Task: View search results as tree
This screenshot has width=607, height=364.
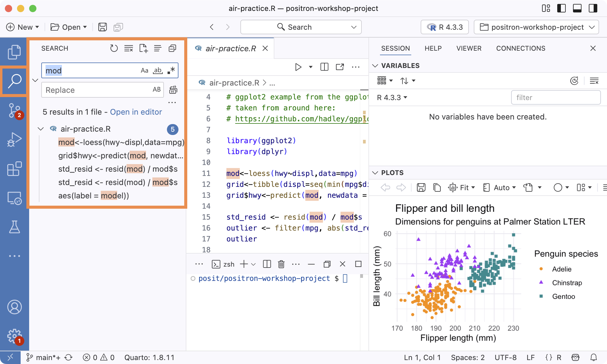Action: coord(158,48)
